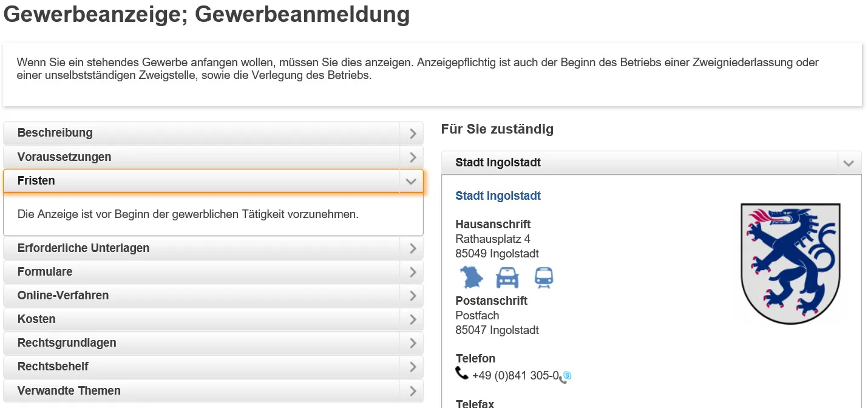Click the text 85049 Ingolstadt
Screen dimensions: 868x408
point(497,253)
